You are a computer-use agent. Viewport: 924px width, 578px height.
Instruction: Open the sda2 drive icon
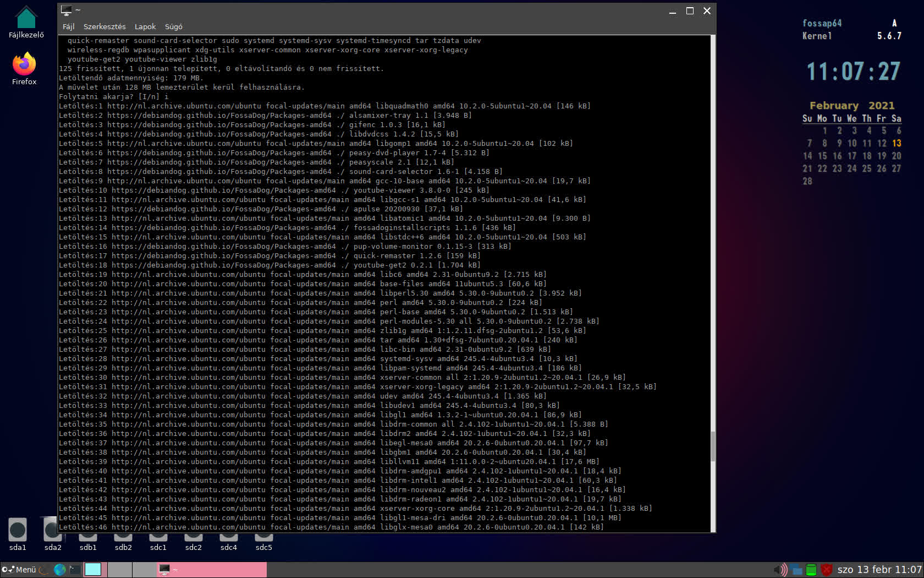click(x=53, y=534)
